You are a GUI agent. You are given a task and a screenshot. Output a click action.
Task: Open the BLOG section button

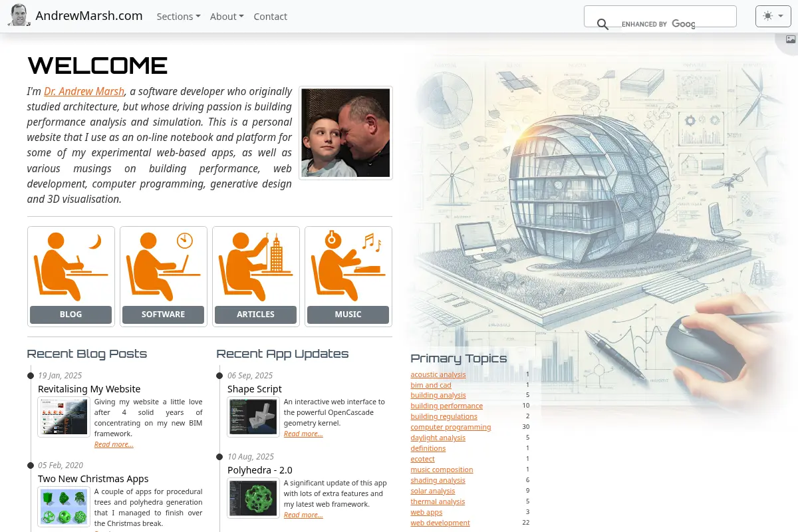click(x=71, y=315)
